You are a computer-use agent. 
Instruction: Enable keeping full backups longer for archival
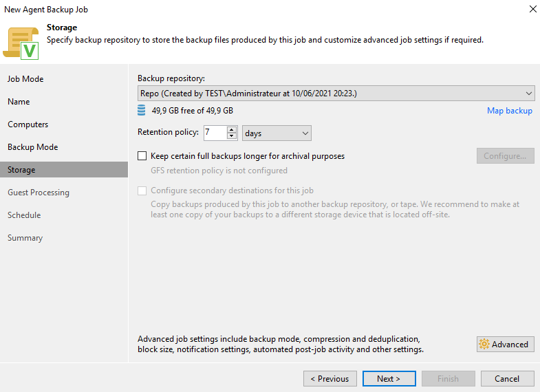[x=142, y=156]
